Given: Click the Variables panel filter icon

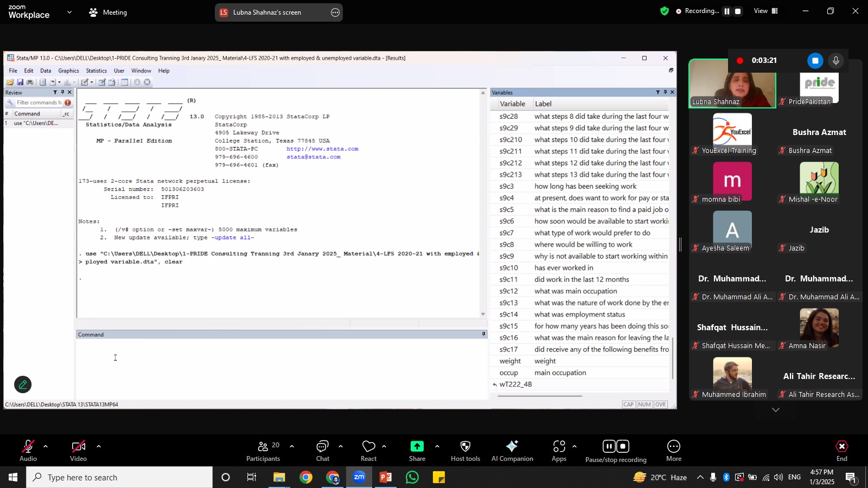Looking at the screenshot, I should coord(658,92).
